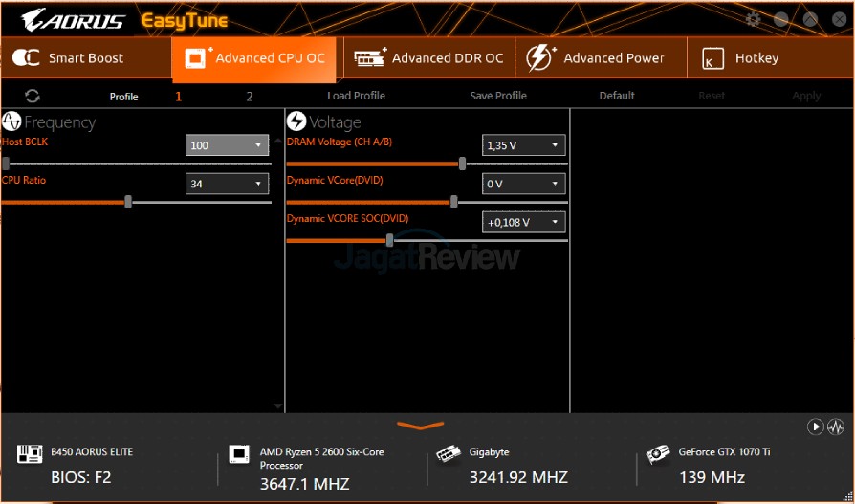Click the Apply button

[x=806, y=96]
